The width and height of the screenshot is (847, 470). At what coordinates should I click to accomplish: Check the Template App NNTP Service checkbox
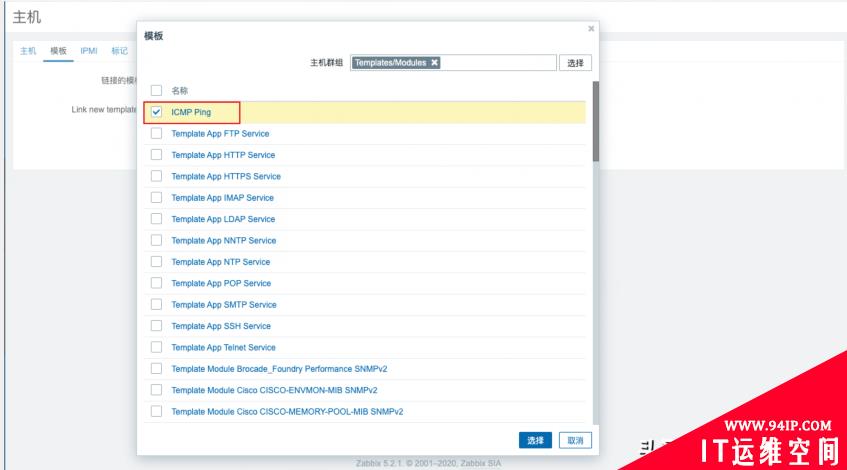coord(156,240)
